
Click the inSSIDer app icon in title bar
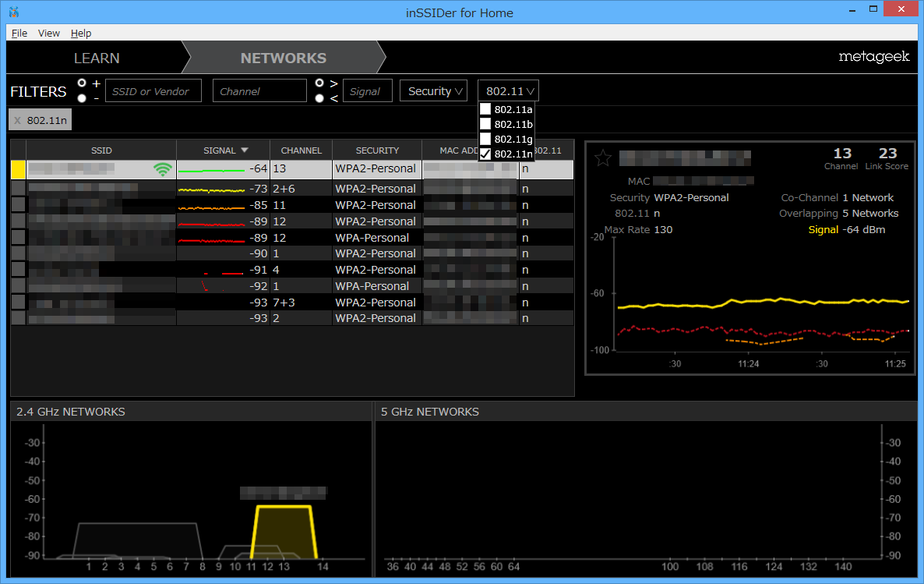[x=14, y=12]
